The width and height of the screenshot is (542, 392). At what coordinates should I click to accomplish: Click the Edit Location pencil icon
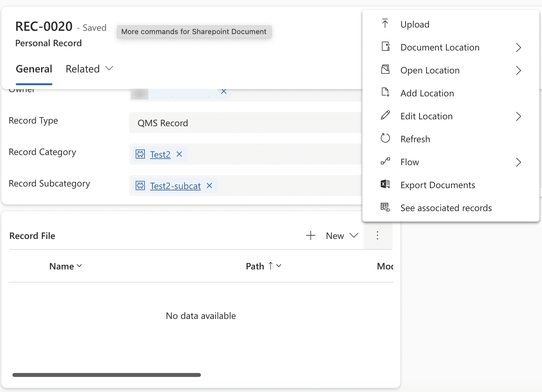385,115
